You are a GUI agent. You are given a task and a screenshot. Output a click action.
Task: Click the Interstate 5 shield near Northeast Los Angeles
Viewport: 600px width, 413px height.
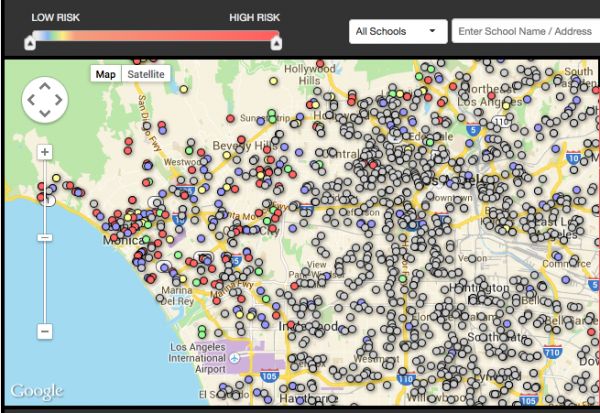(473, 129)
